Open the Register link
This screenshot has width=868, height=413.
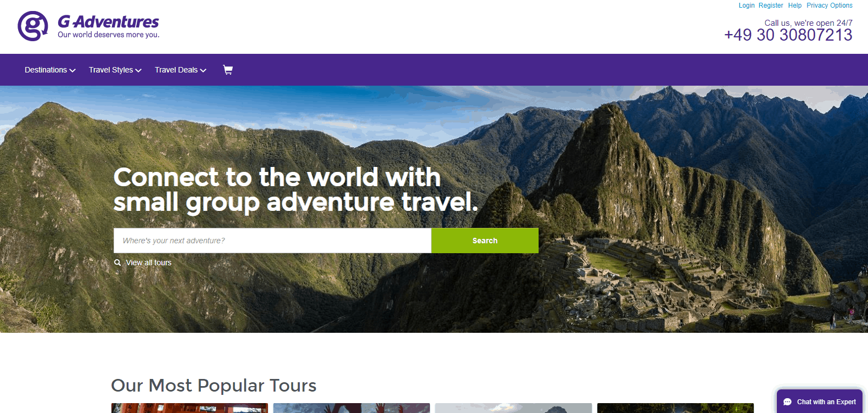pos(771,5)
